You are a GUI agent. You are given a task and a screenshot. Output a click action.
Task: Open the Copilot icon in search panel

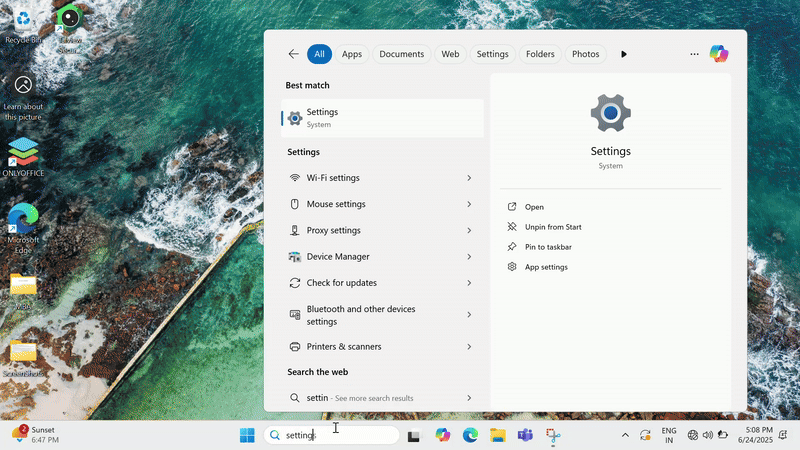[x=719, y=54]
